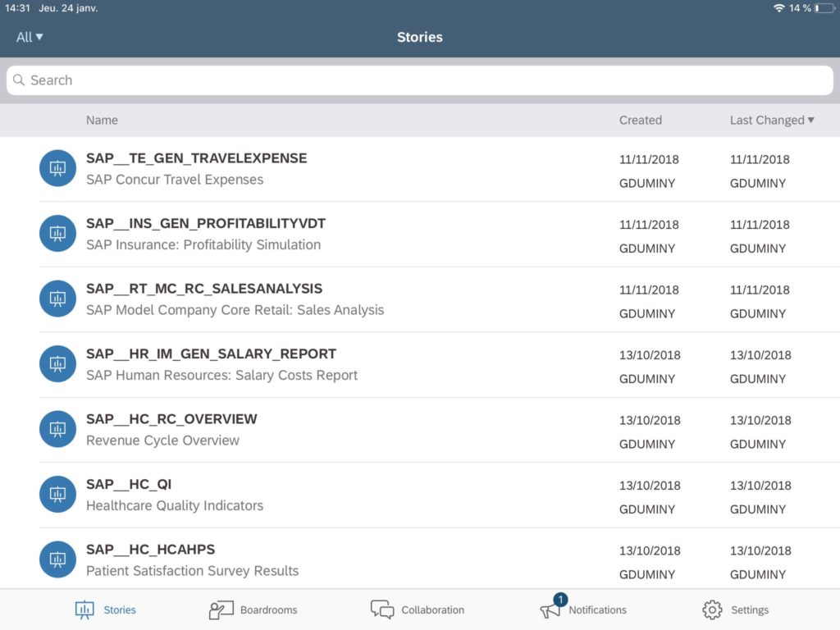Open the All stories filter dropdown
This screenshot has height=630, width=840.
28,37
